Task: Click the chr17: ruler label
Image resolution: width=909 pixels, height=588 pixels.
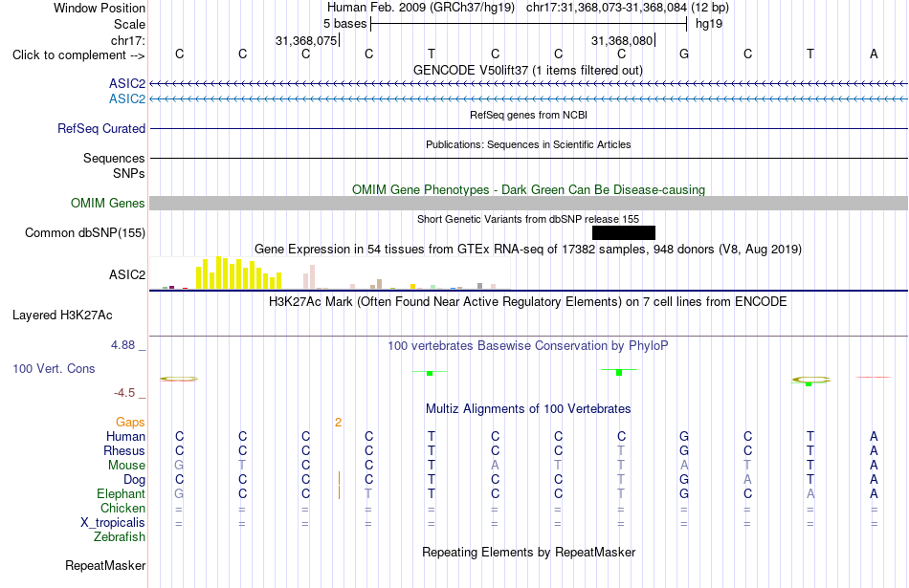Action: pyautogui.click(x=128, y=40)
